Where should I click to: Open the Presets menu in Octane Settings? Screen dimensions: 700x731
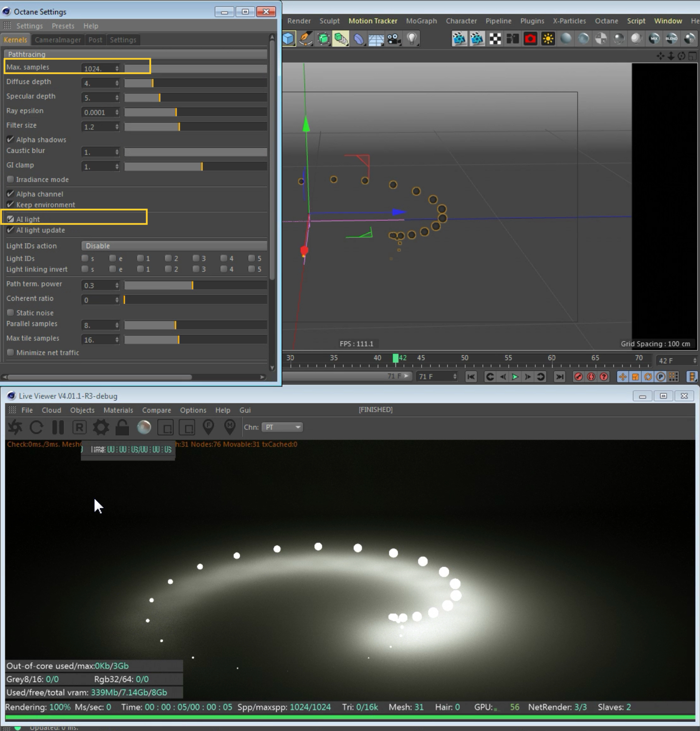(63, 26)
